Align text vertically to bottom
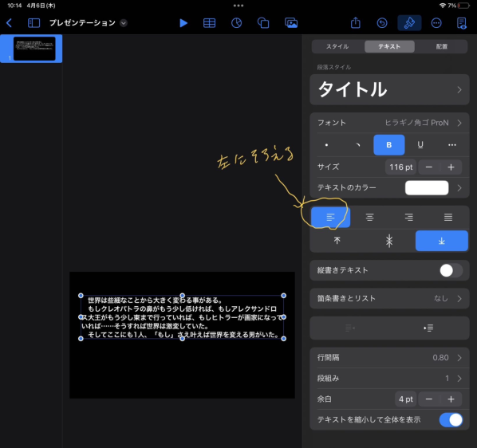 point(442,241)
